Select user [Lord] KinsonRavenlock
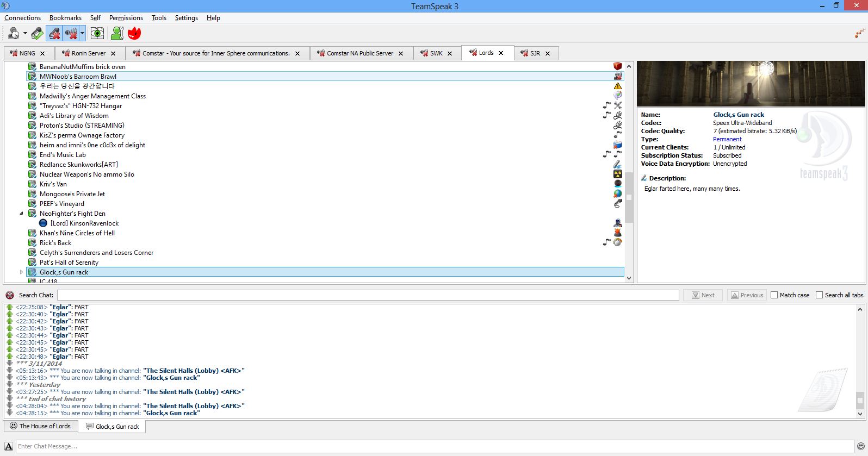Screen dimensions: 868x456 point(84,223)
